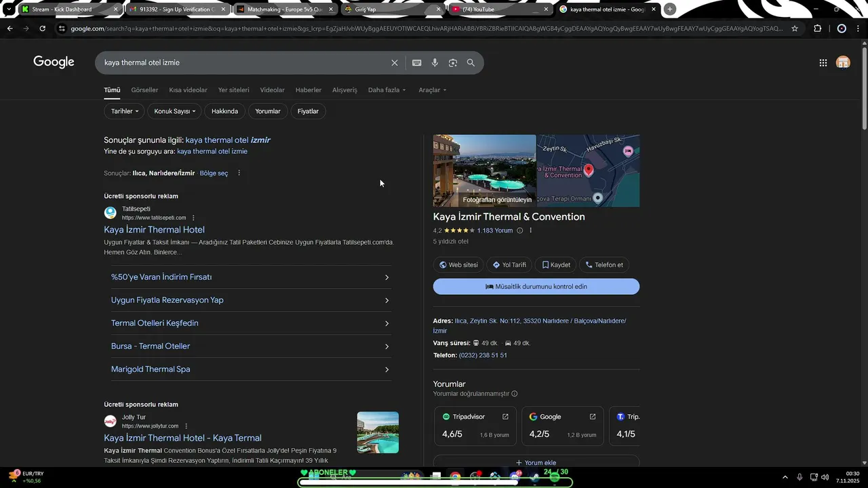Open three-dot menu beside jollytur.com URL
Screen dimensions: 868x488
[x=186, y=426]
